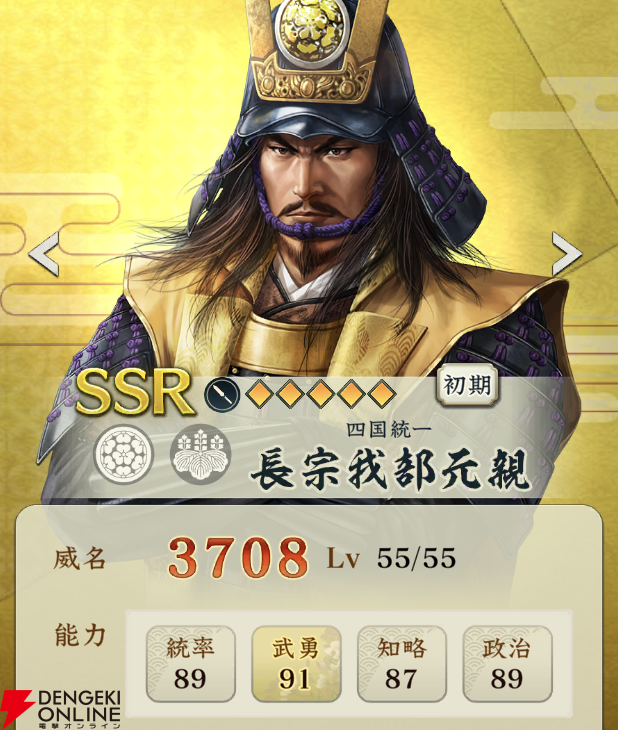Tap the spear troop type icon
The height and width of the screenshot is (730, 618).
(x=222, y=394)
